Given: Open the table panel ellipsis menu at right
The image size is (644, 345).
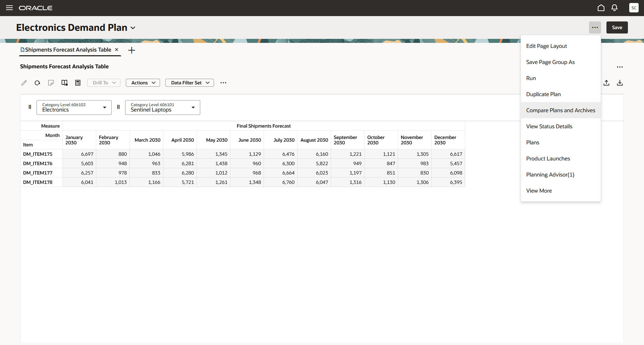Looking at the screenshot, I should pos(620,67).
